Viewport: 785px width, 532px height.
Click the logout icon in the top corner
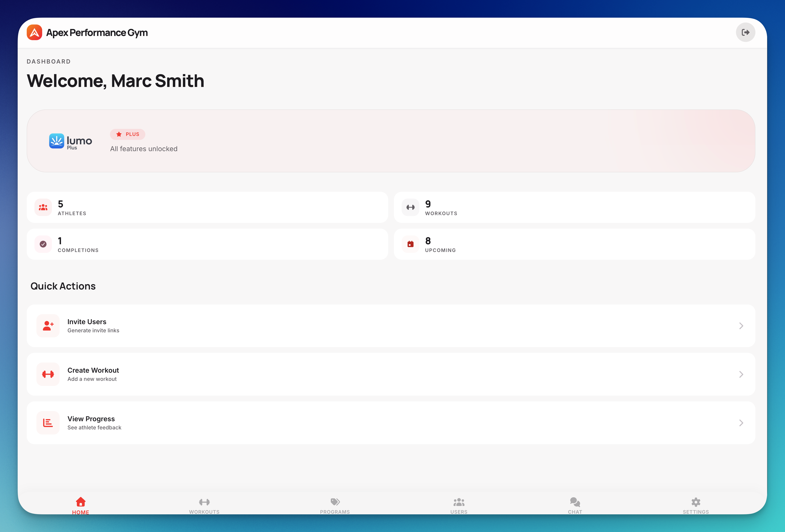point(745,32)
